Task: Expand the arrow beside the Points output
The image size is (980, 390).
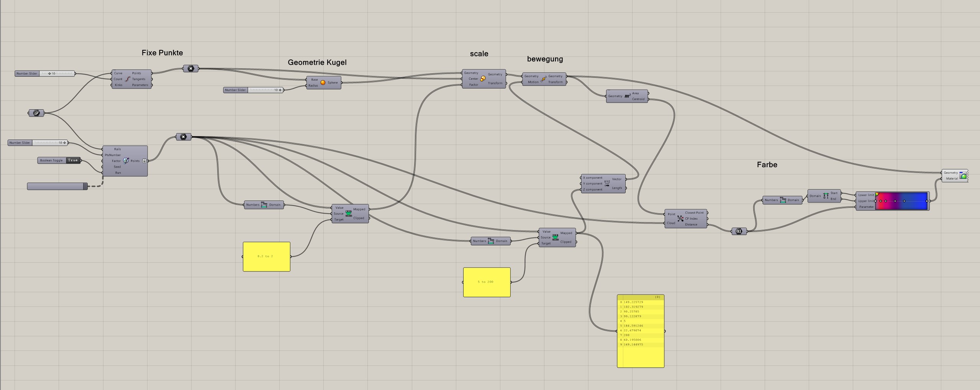Action: pos(144,161)
